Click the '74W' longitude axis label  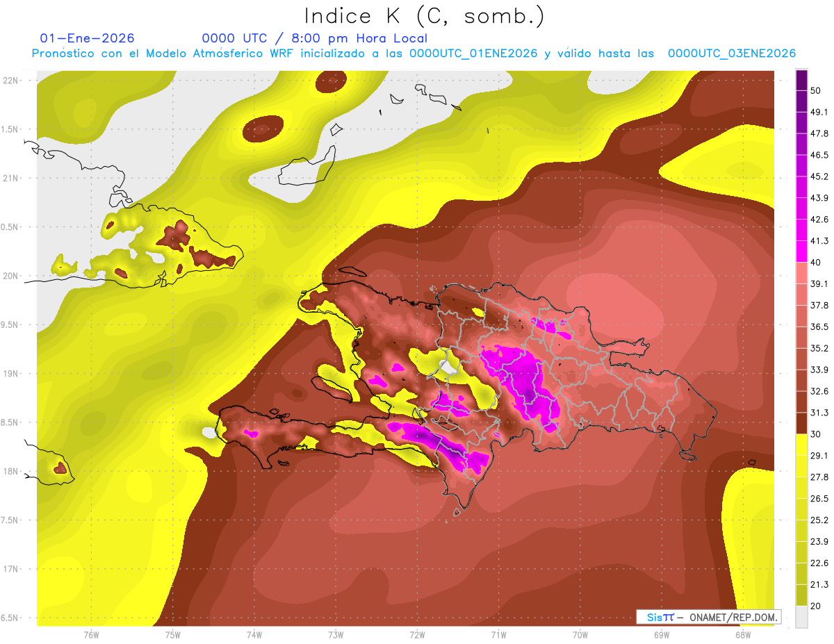[x=254, y=635]
